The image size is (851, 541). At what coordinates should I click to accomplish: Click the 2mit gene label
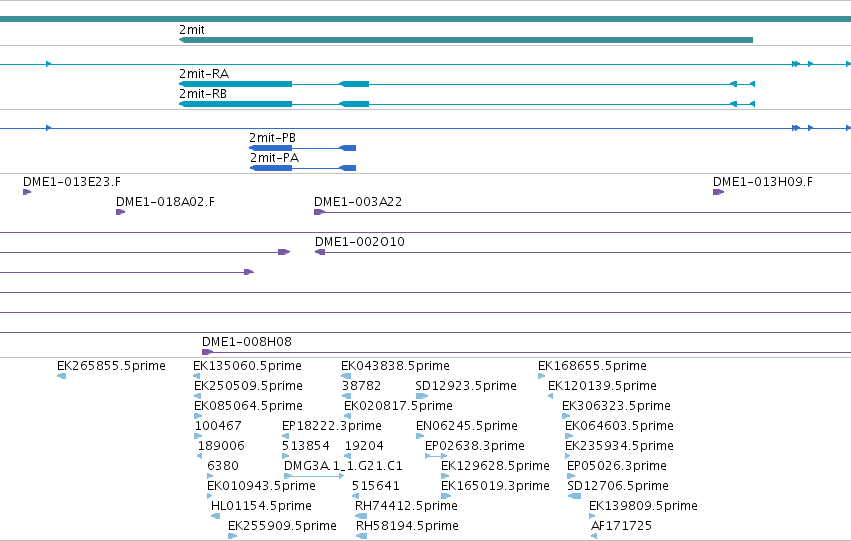[192, 30]
